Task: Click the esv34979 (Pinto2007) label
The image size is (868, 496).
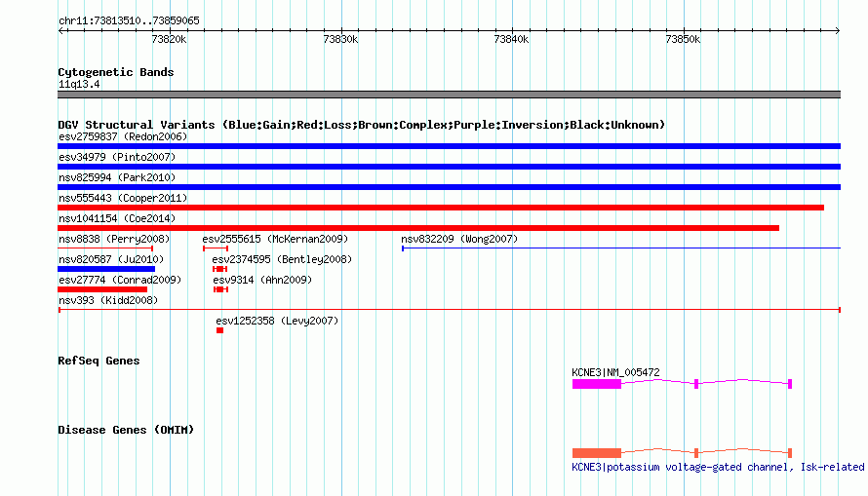Action: click(117, 157)
